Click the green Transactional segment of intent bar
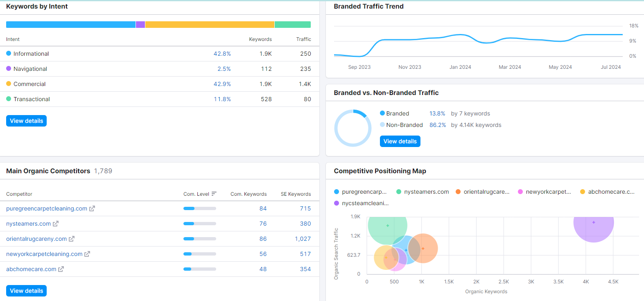This screenshot has width=644, height=301. 293,25
